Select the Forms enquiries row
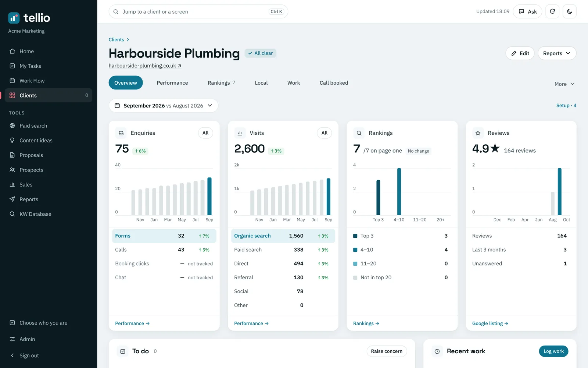The height and width of the screenshot is (368, 588). pyautogui.click(x=164, y=236)
